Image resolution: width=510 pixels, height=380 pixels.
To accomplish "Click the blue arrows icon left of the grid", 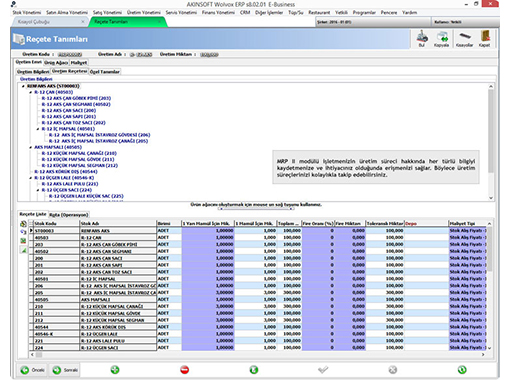I will (23, 232).
